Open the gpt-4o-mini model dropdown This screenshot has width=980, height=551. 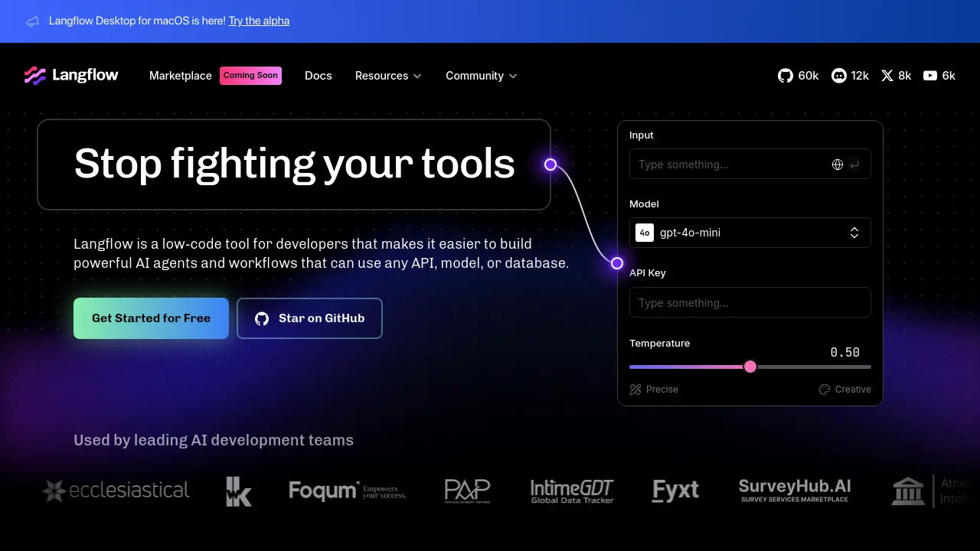click(x=750, y=233)
